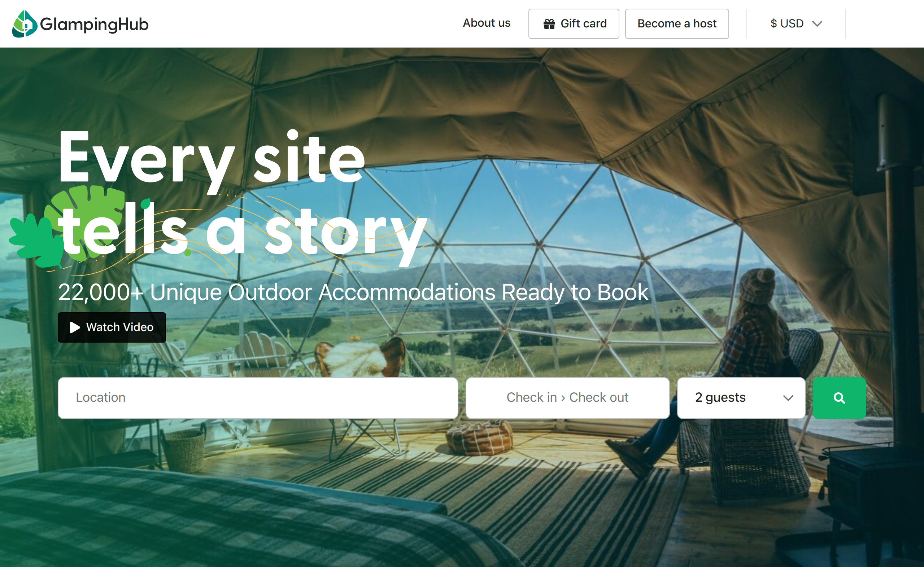Screen dimensions: 924x577
Task: Choose Become a host
Action: (677, 24)
